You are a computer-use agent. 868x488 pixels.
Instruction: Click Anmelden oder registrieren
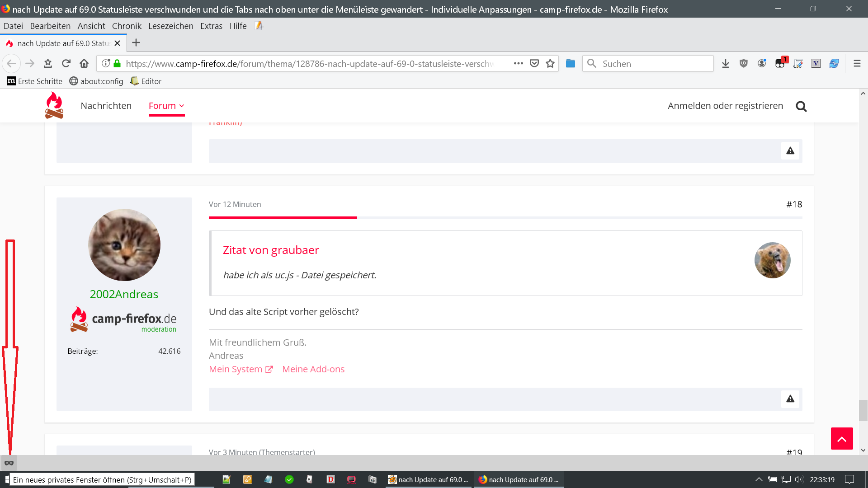tap(725, 106)
